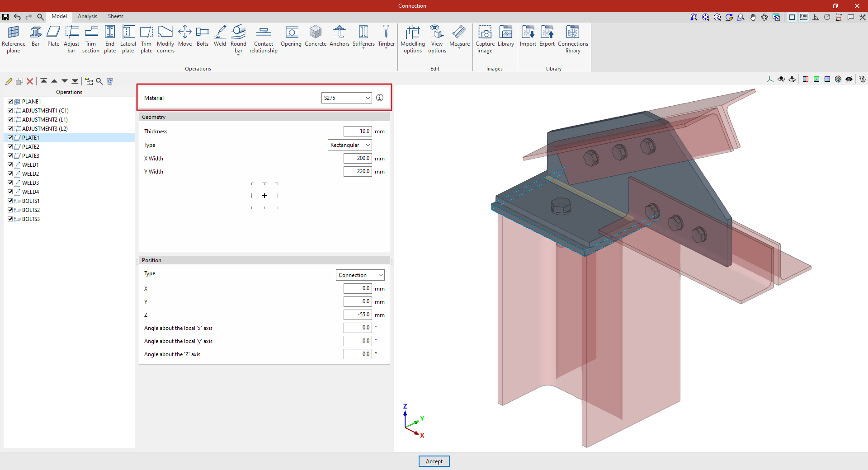Switch to the Analysis tab

tap(87, 16)
